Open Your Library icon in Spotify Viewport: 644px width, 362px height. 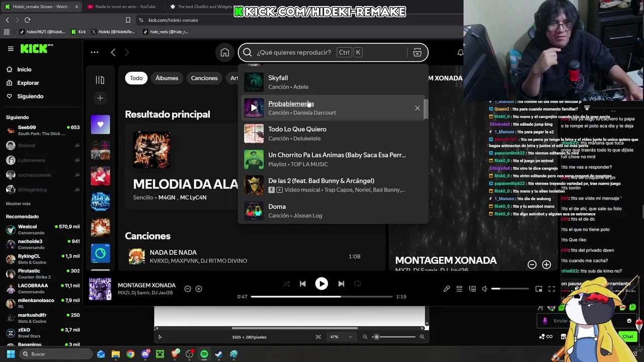coord(100,80)
